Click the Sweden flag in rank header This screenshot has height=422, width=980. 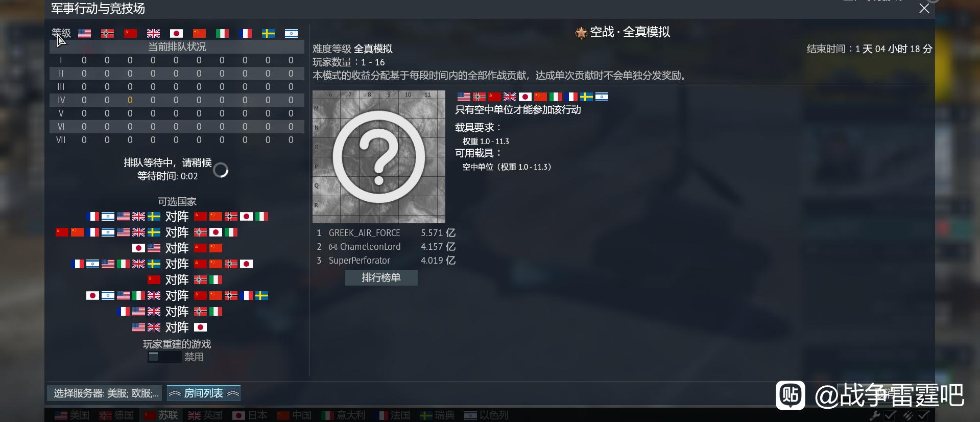[x=268, y=33]
